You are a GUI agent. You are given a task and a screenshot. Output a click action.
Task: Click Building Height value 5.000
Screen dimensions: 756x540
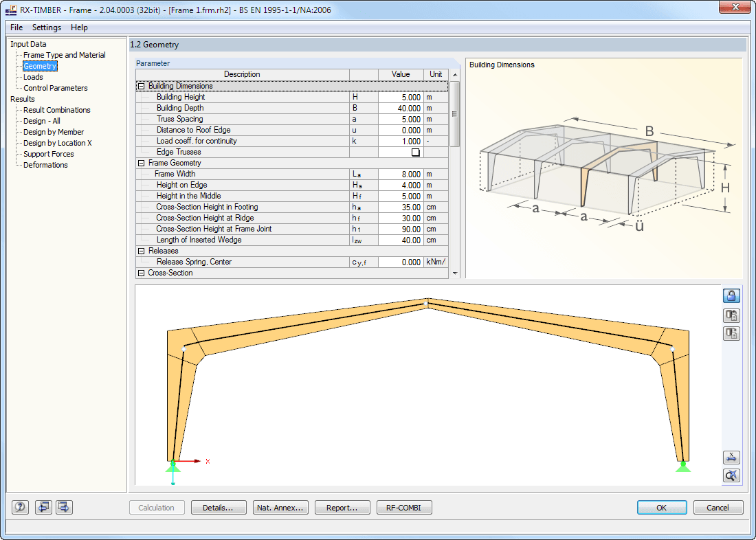pos(400,98)
